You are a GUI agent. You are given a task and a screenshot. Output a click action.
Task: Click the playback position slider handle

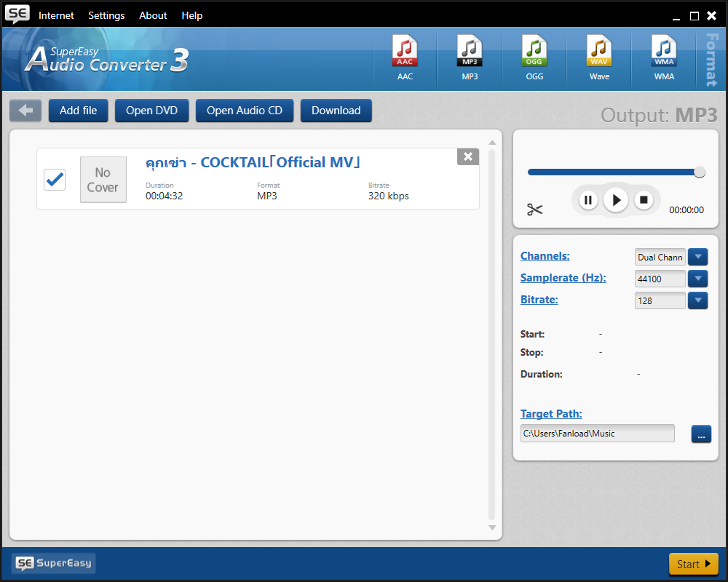coord(699,172)
